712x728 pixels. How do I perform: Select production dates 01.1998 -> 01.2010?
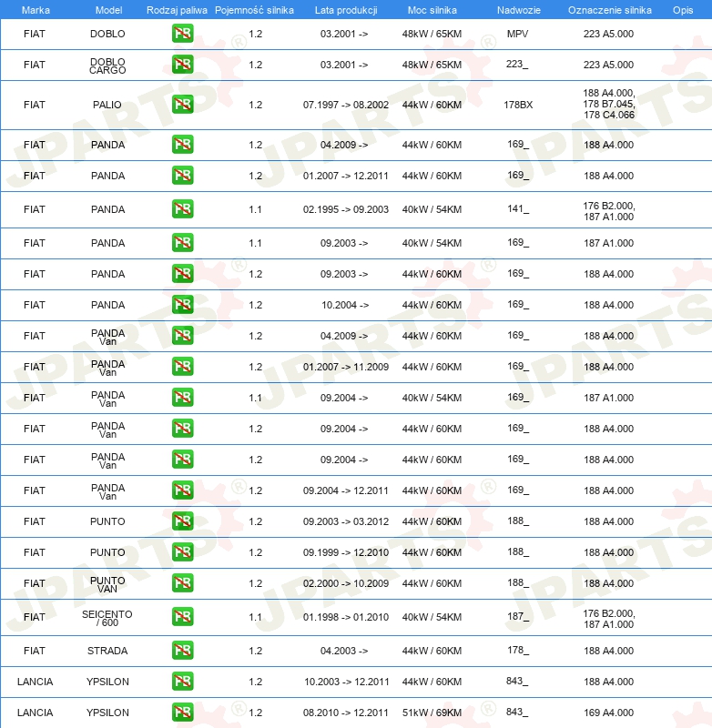346,617
